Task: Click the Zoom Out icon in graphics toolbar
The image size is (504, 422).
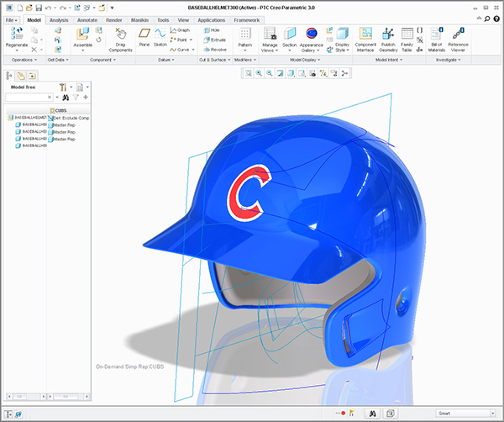Action: tap(270, 73)
